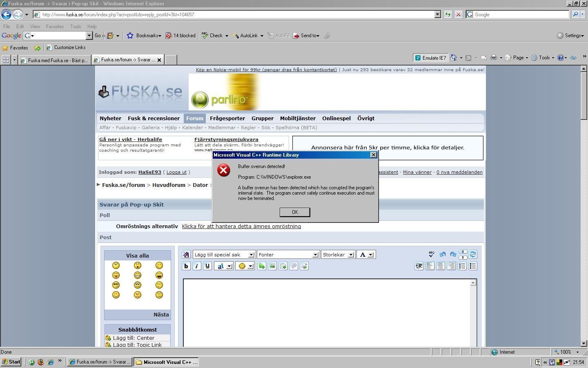Close the Microsoft Visual C++ Runtime Library dialog
The height and width of the screenshot is (368, 588).
[373, 155]
